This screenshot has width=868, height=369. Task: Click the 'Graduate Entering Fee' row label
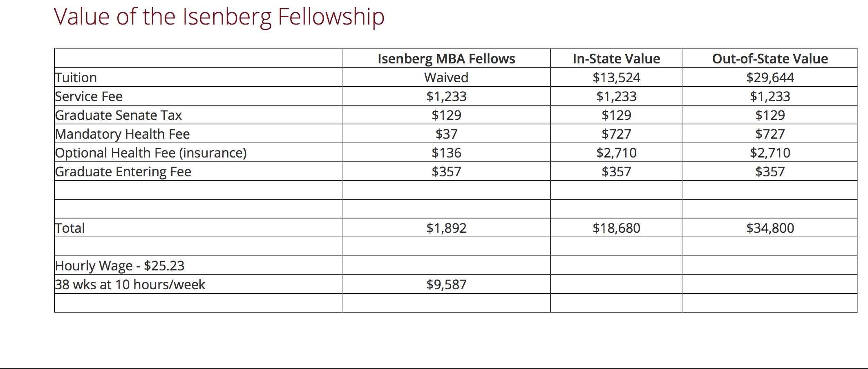tap(123, 172)
